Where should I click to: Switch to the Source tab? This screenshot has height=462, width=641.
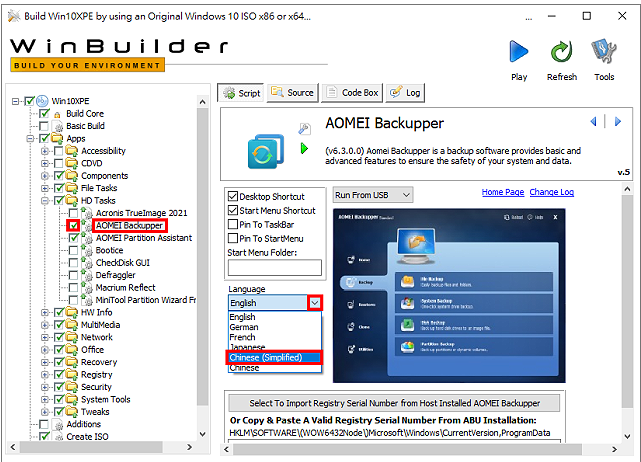[293, 93]
